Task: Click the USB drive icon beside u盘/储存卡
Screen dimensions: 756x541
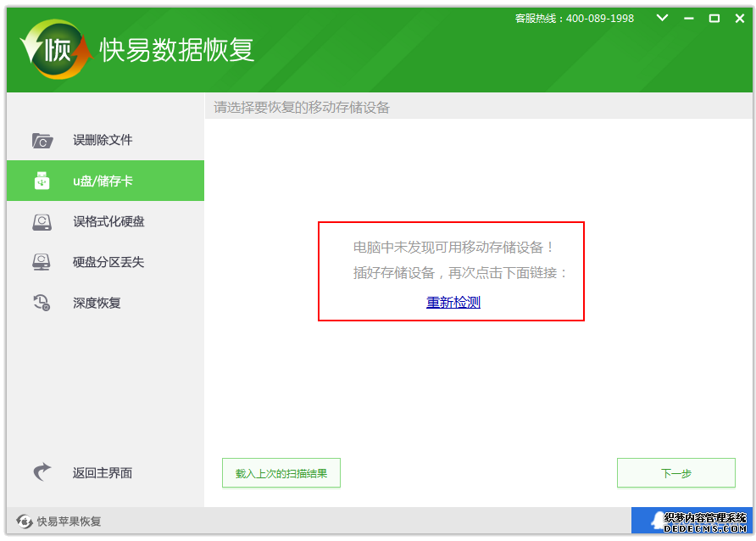Action: tap(42, 181)
